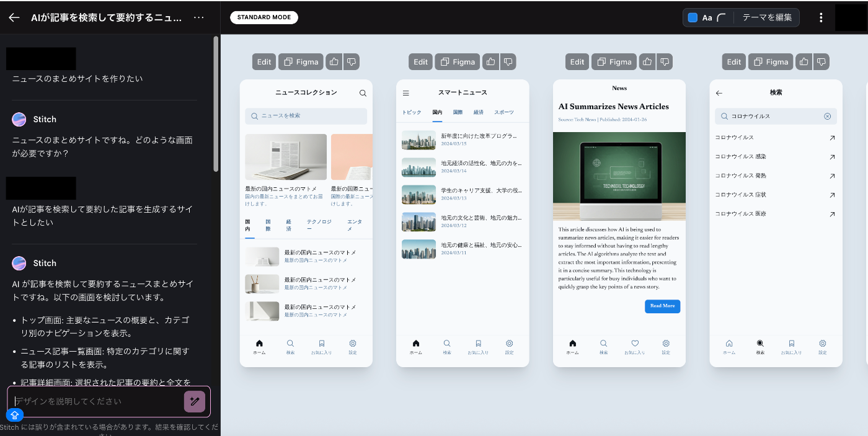Clear the コロナウイルス search field

[x=827, y=116]
